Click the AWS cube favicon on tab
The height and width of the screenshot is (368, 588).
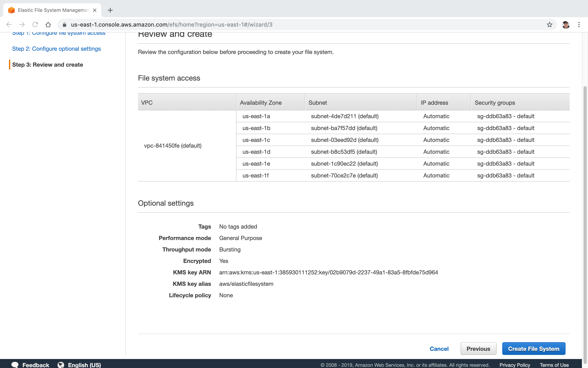click(x=11, y=10)
